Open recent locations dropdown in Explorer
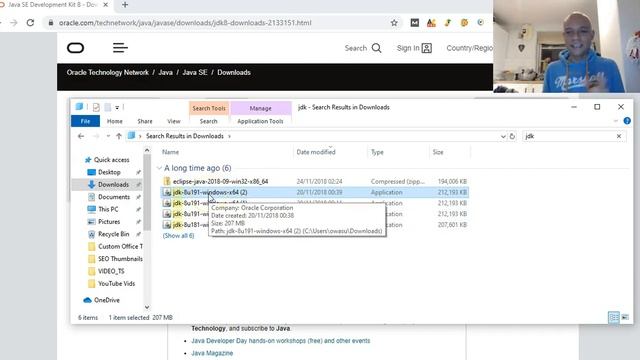The height and width of the screenshot is (360, 640). pos(108,136)
